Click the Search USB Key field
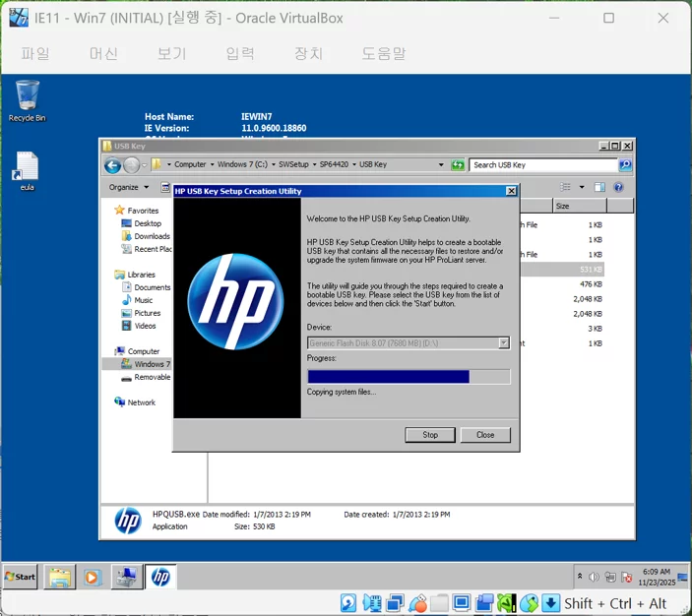692x616 pixels. point(542,165)
